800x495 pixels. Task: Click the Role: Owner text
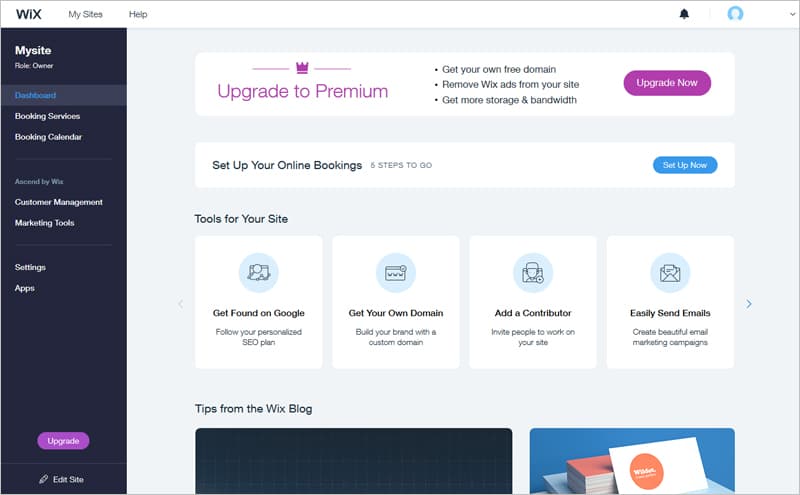point(34,66)
